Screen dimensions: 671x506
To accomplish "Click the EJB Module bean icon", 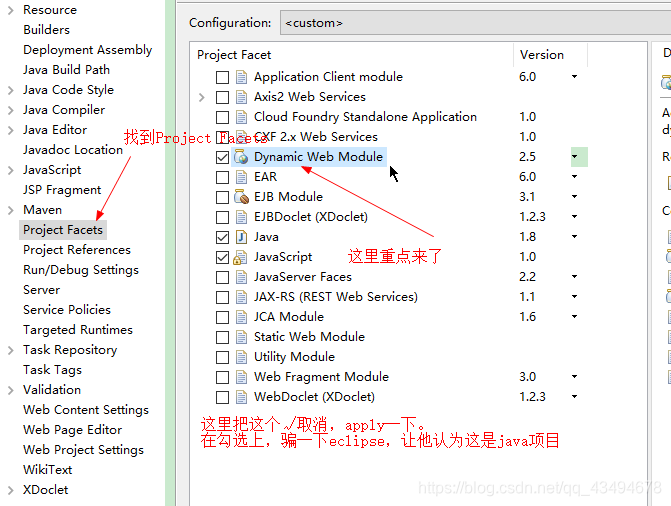I will 241,197.
